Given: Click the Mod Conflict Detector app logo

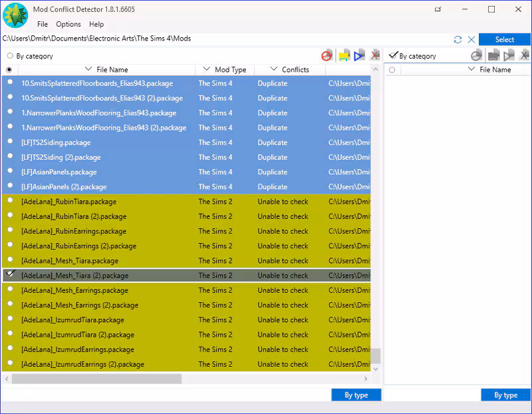Looking at the screenshot, I should (x=15, y=15).
